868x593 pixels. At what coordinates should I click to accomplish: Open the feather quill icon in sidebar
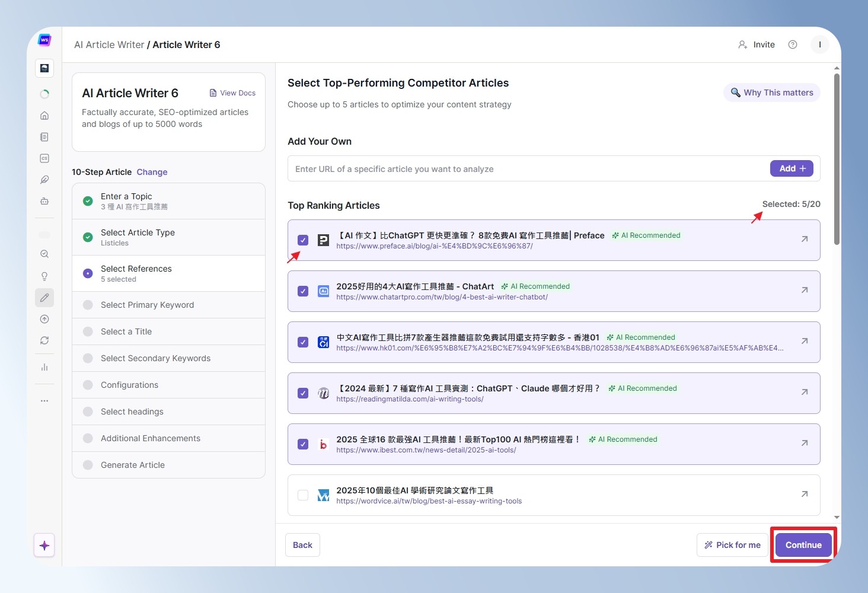tap(44, 180)
